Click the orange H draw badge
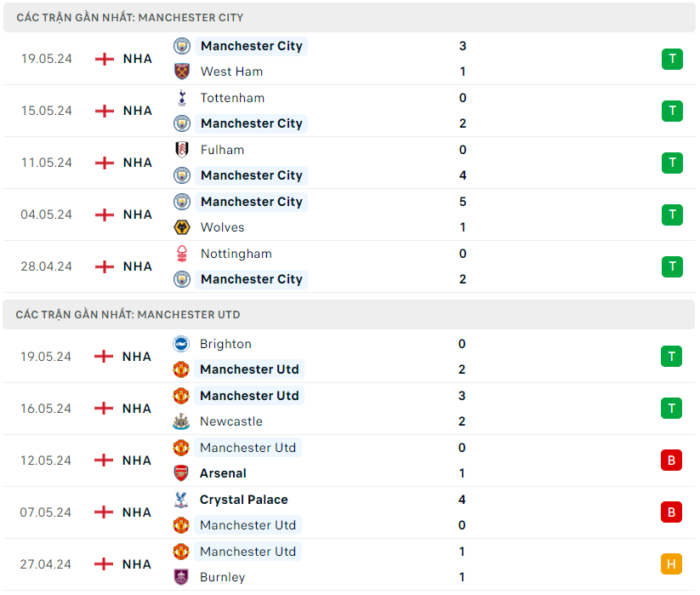This screenshot has width=700, height=595. click(671, 564)
